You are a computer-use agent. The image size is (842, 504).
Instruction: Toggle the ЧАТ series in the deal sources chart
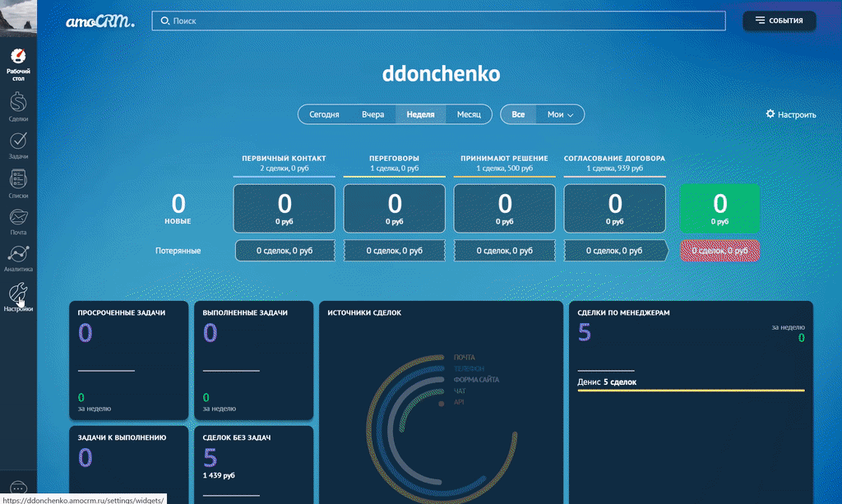[x=459, y=391]
